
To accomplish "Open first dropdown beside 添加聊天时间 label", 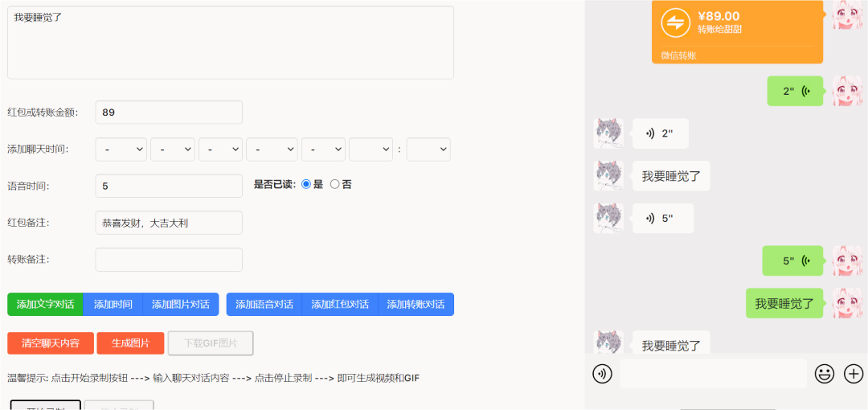I will point(121,150).
